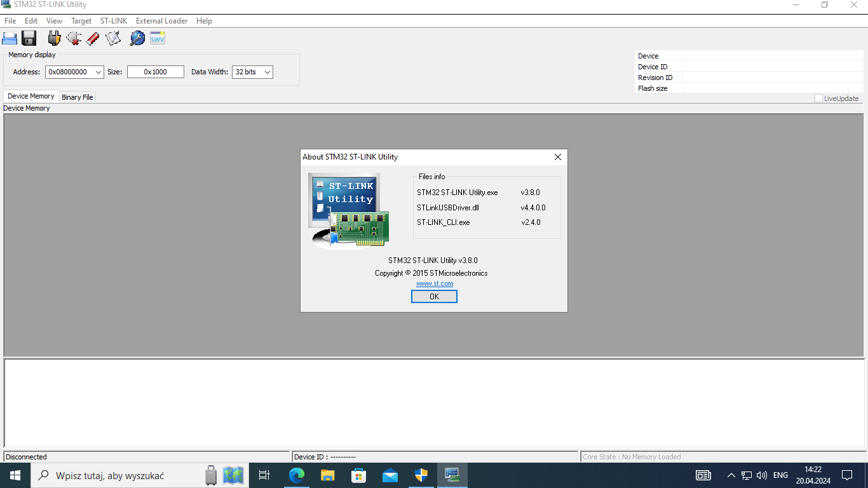
Task: Connect to target using plug icon
Action: pos(54,38)
